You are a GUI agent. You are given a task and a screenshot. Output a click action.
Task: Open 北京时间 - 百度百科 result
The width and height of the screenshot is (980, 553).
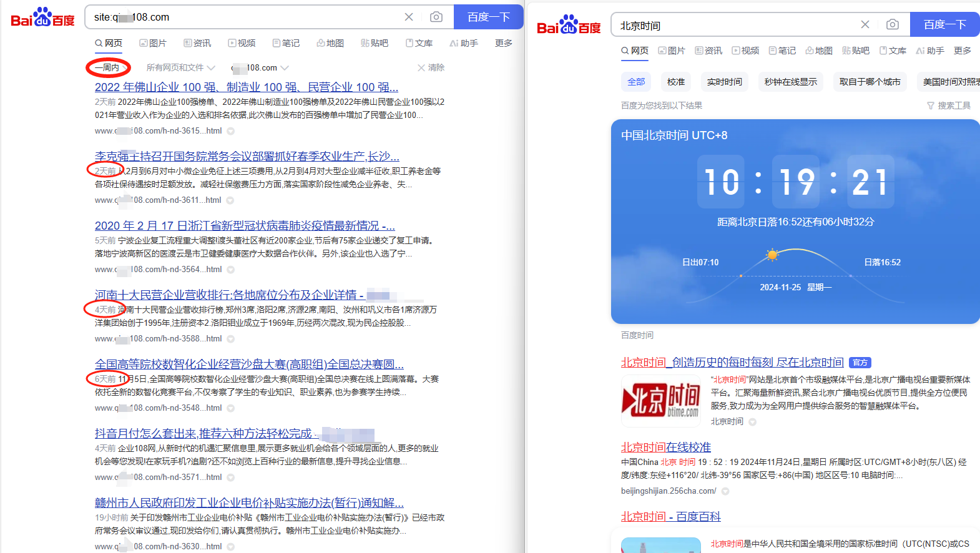pyautogui.click(x=671, y=517)
